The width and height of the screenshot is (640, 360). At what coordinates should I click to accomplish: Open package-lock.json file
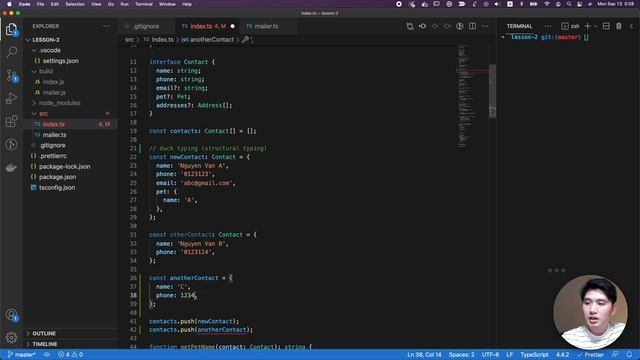(64, 167)
